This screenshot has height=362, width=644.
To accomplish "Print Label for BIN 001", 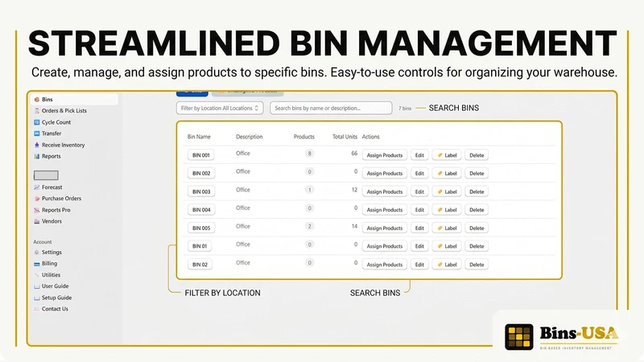I will (447, 155).
